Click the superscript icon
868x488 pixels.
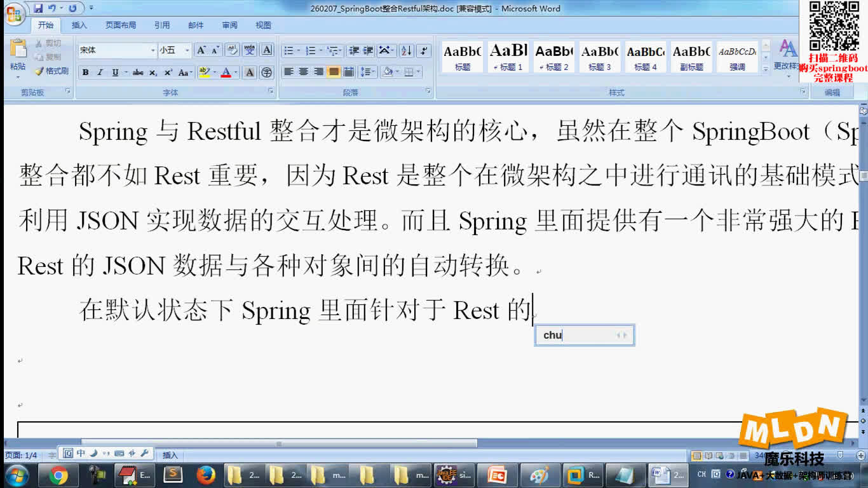tap(168, 72)
